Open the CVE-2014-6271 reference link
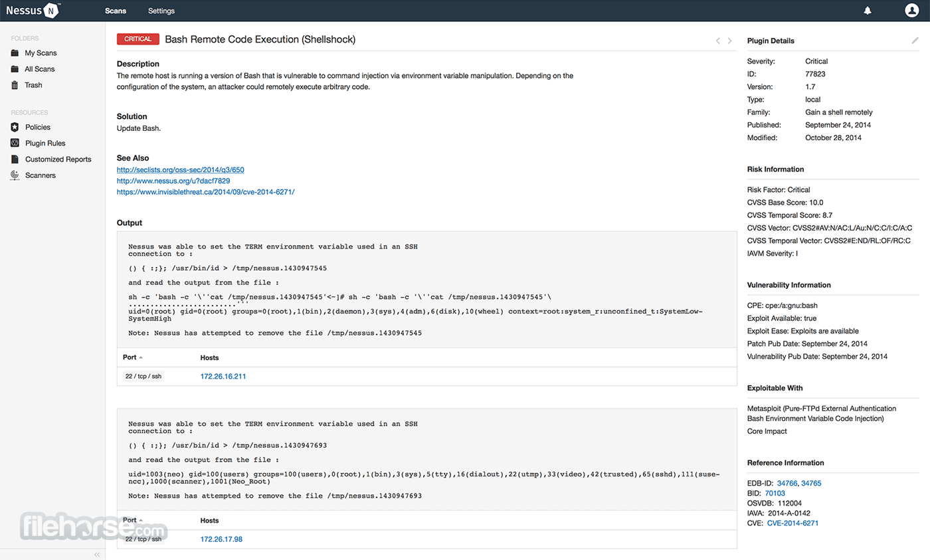Screen dimensions: 930x560 (x=792, y=523)
